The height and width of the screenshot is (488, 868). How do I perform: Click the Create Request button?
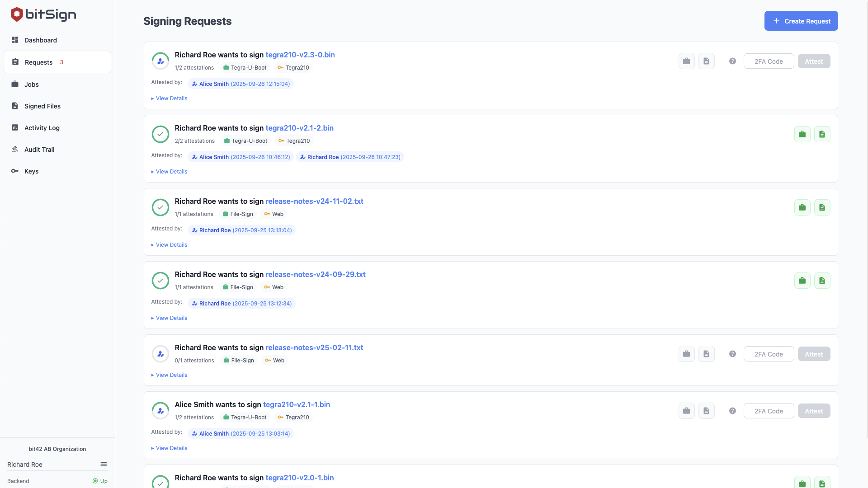(801, 21)
